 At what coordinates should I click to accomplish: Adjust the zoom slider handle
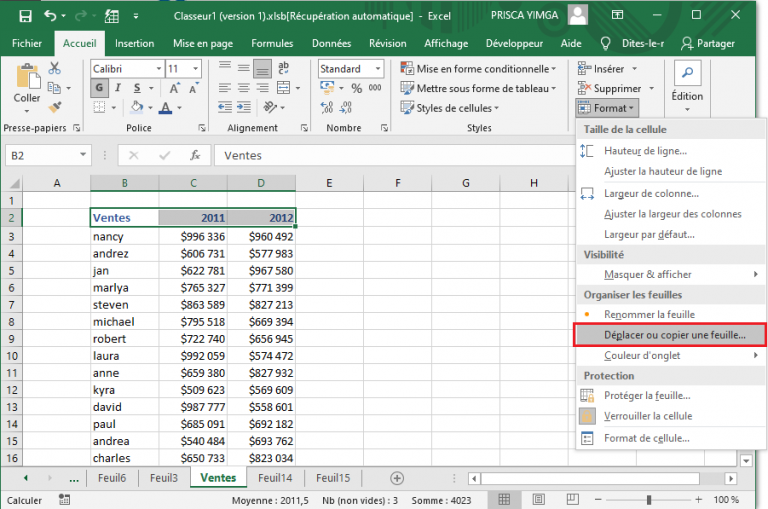(648, 500)
